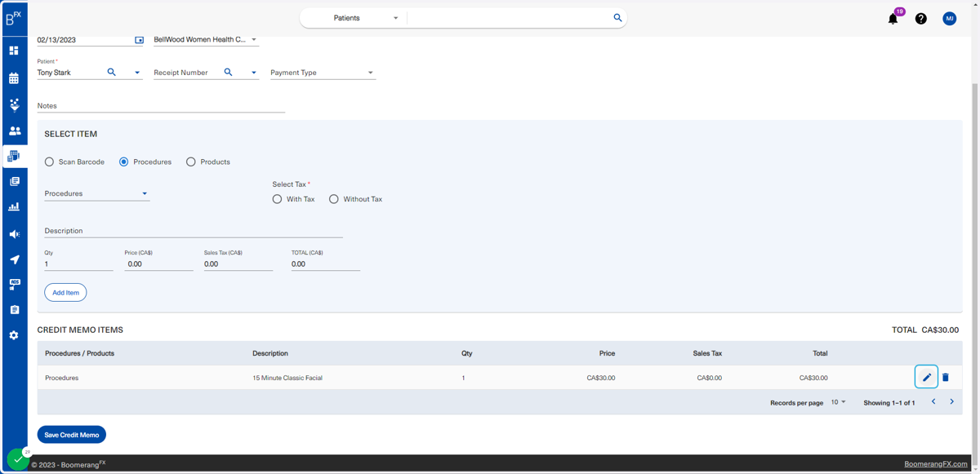The image size is (980, 474).
Task: Open the date picker calendar icon
Action: tap(139, 40)
